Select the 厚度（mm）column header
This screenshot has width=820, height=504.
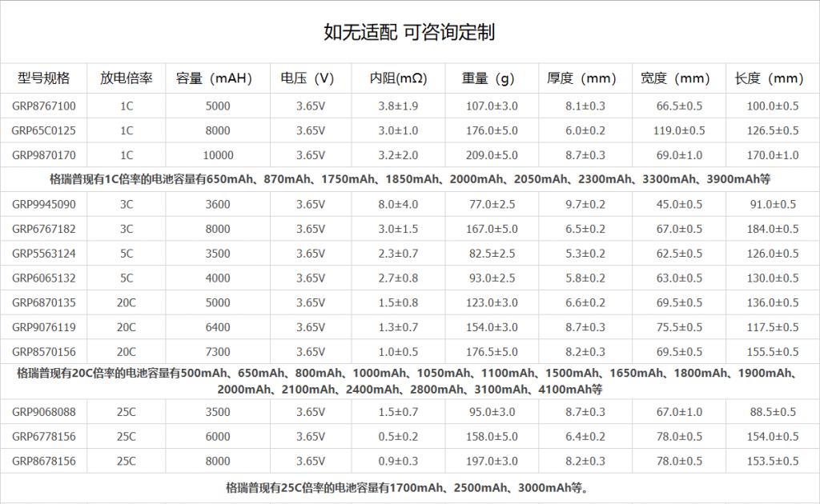point(585,78)
